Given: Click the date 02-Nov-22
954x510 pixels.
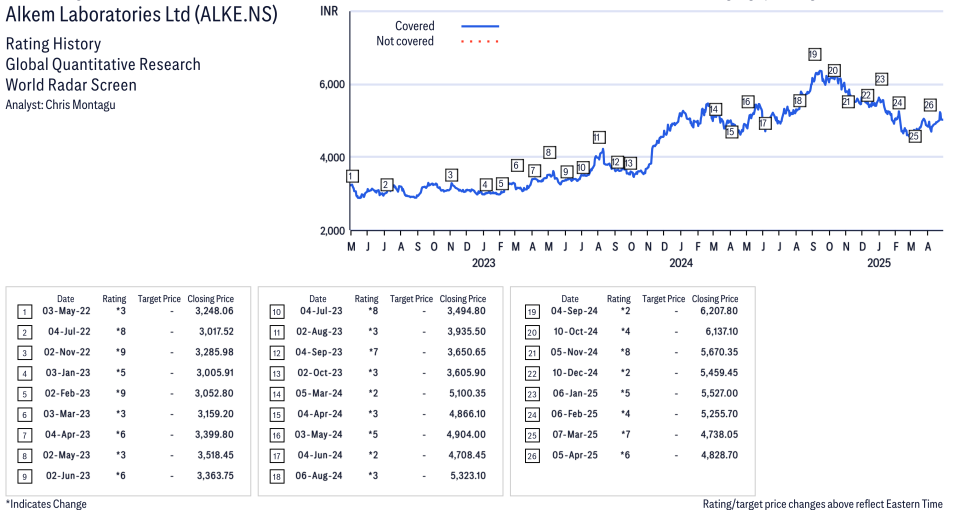Looking at the screenshot, I should point(67,352).
